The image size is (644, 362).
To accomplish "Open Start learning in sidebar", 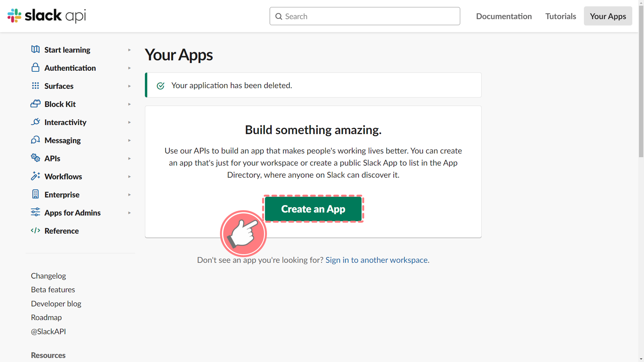I will [x=67, y=50].
